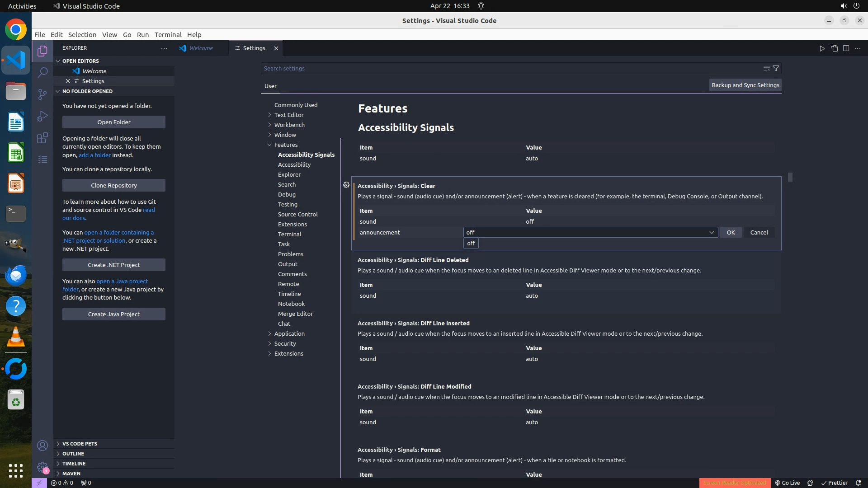Click the Clone Repository button
Viewport: 868px width, 488px height.
tap(113, 185)
